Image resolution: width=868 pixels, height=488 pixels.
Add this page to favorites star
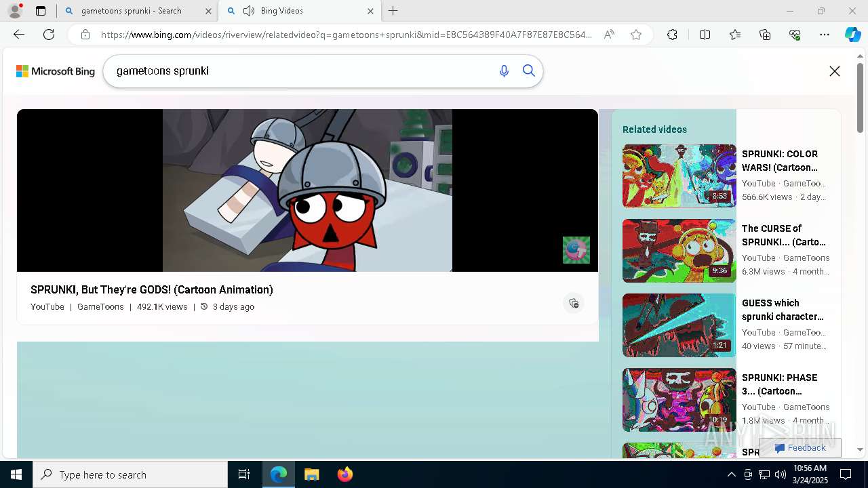click(x=636, y=35)
